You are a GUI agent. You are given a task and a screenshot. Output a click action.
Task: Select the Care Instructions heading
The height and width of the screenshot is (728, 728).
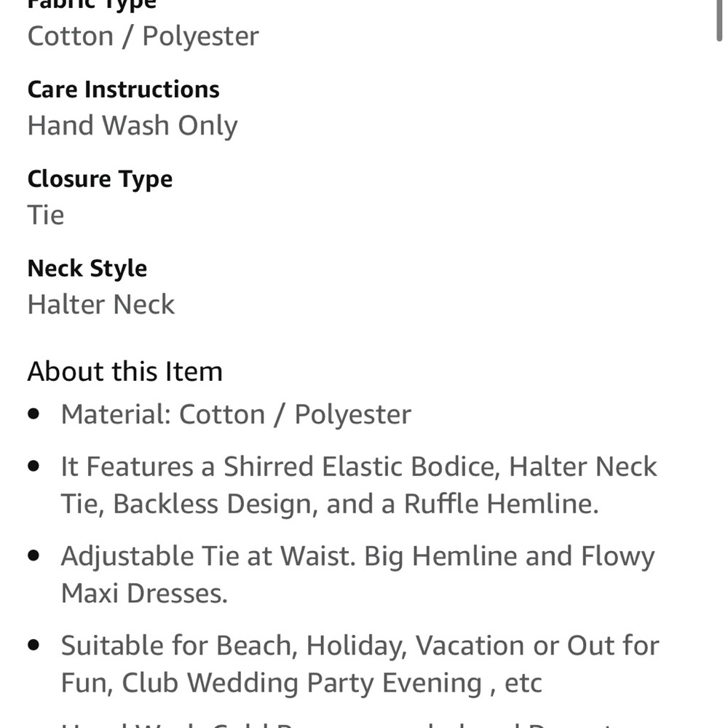coord(123,90)
